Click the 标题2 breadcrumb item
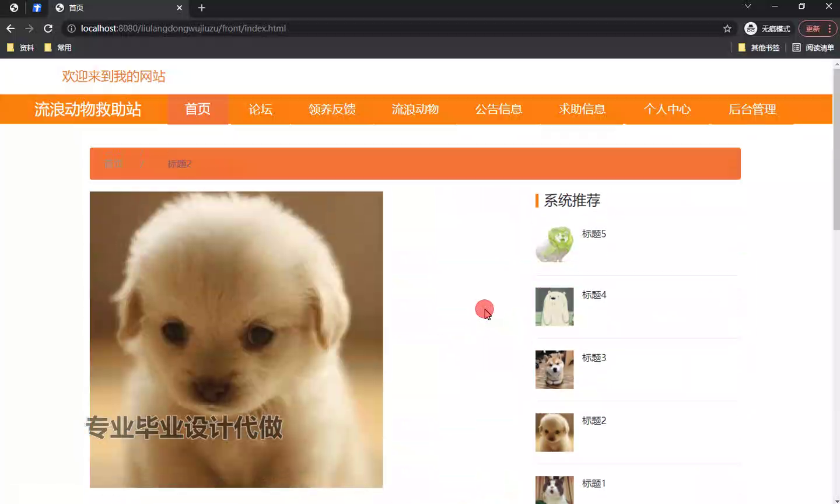Screen dimensions: 840x504 179,164
